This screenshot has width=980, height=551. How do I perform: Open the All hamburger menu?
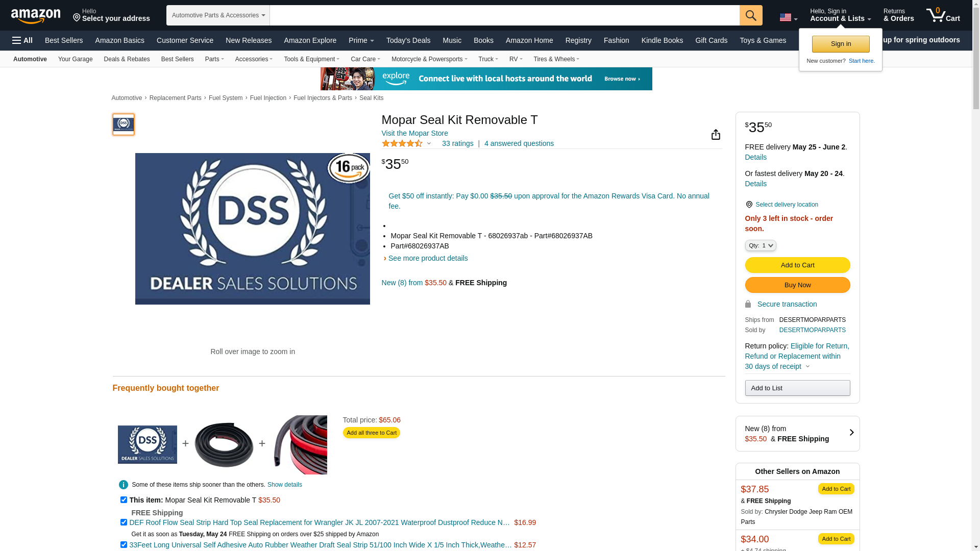22,40
